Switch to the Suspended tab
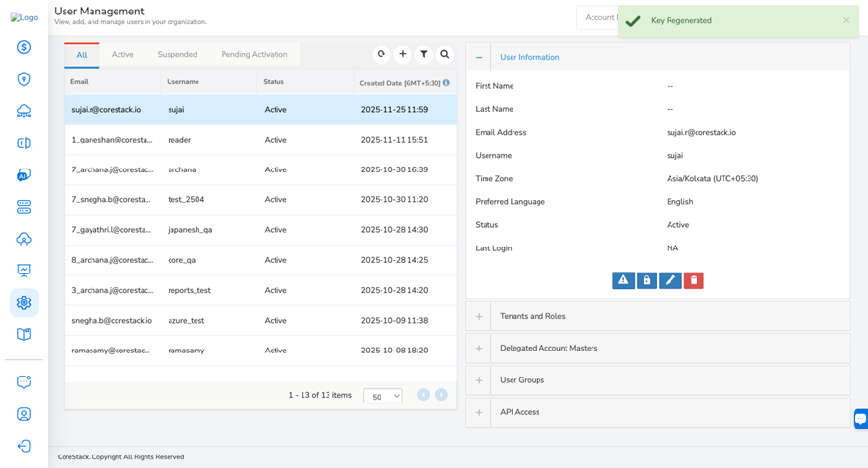Viewport: 868px width, 468px height. coord(177,54)
